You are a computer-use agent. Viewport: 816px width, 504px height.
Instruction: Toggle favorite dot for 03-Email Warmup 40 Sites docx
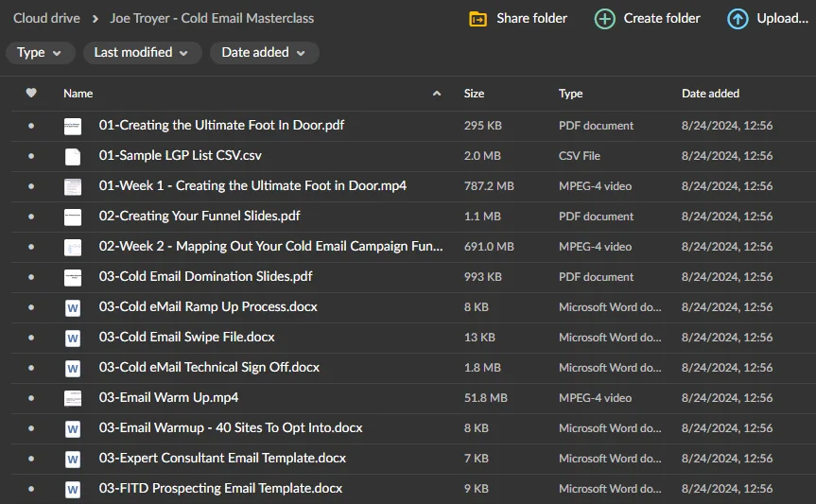pyautogui.click(x=31, y=428)
